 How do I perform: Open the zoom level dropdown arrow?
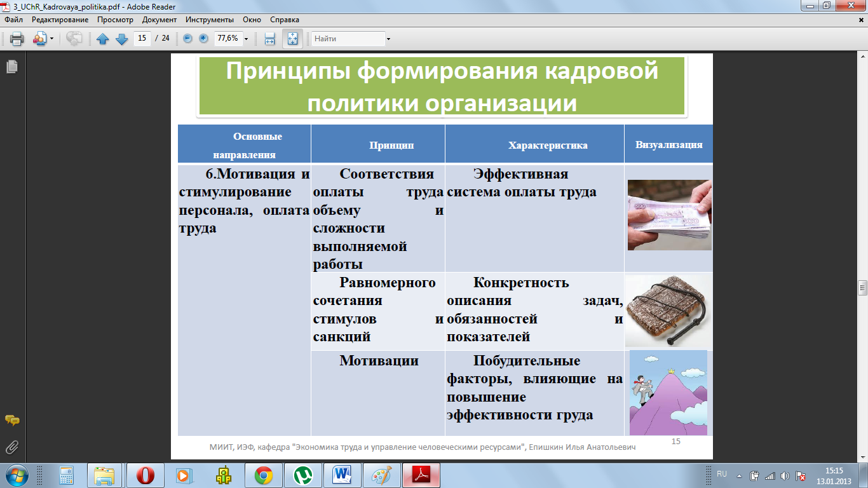[x=246, y=39]
